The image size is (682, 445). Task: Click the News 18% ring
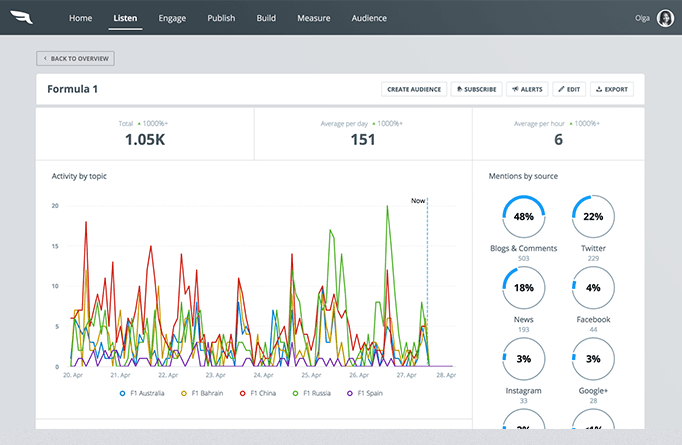pos(524,288)
